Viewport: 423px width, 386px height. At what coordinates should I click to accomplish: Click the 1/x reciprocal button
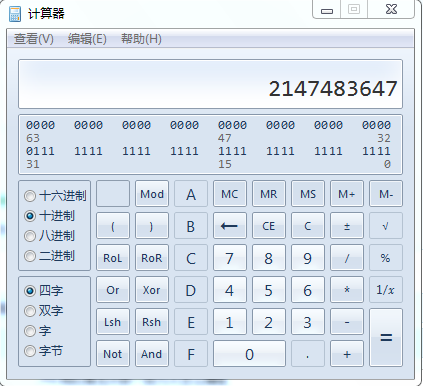tap(386, 290)
